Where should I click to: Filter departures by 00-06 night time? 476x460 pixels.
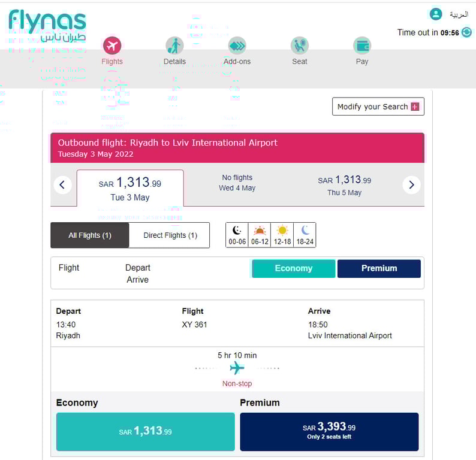tap(237, 235)
